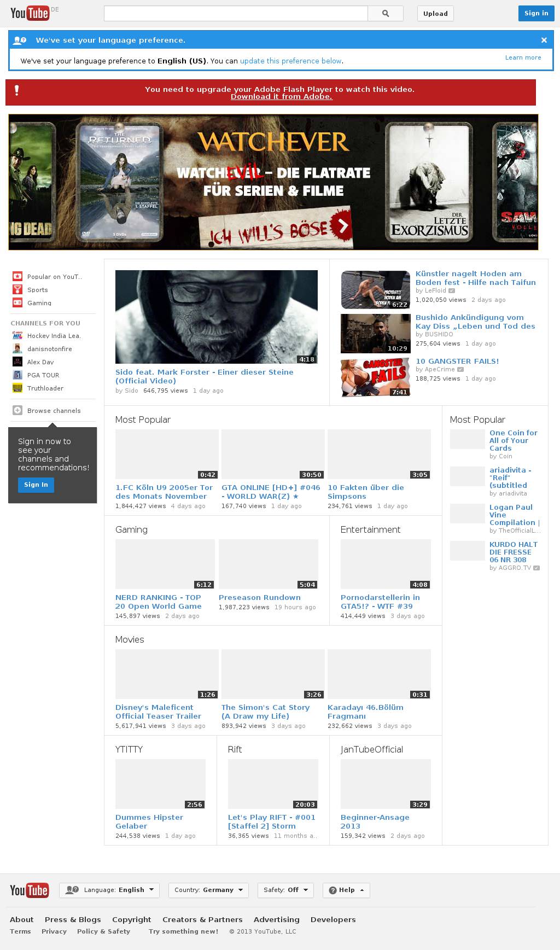
Task: Click the Browse channels plus icon
Action: pos(17,411)
